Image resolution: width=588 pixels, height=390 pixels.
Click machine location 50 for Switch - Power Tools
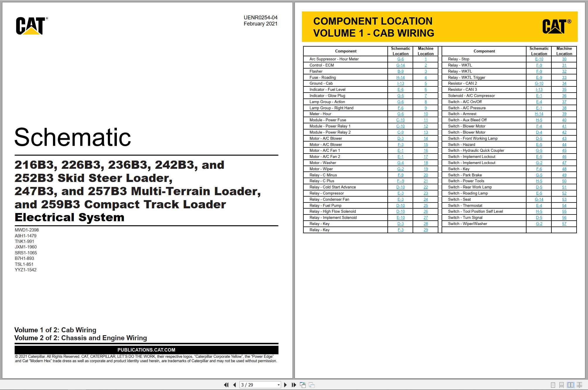pos(564,181)
